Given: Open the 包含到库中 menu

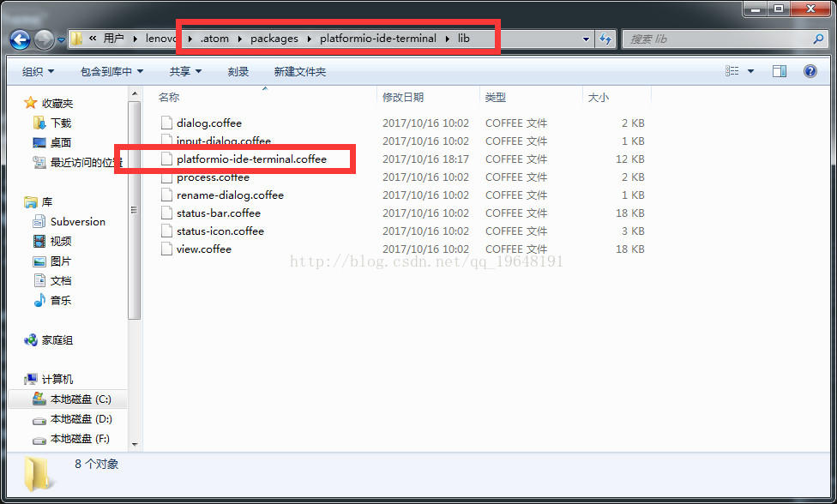Looking at the screenshot, I should coord(111,71).
